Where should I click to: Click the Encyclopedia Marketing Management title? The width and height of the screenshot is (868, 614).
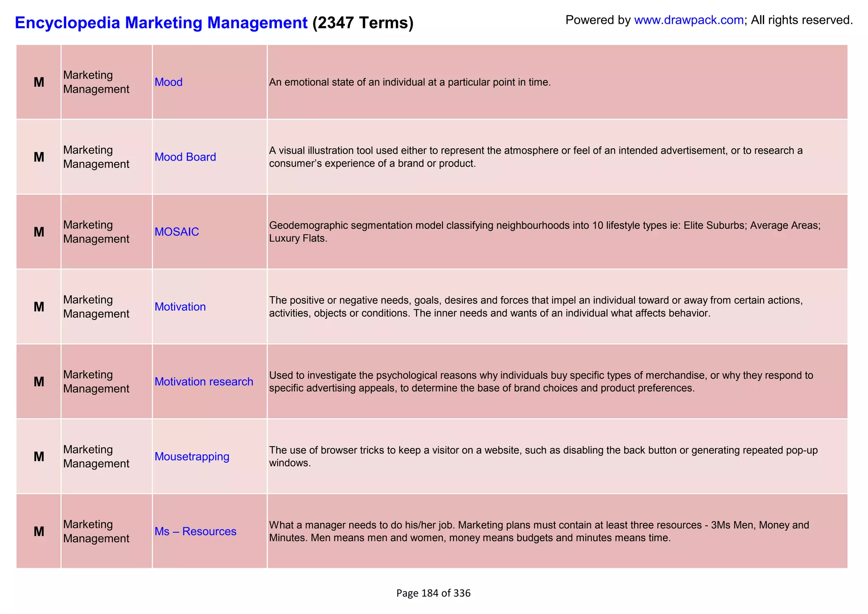click(161, 22)
